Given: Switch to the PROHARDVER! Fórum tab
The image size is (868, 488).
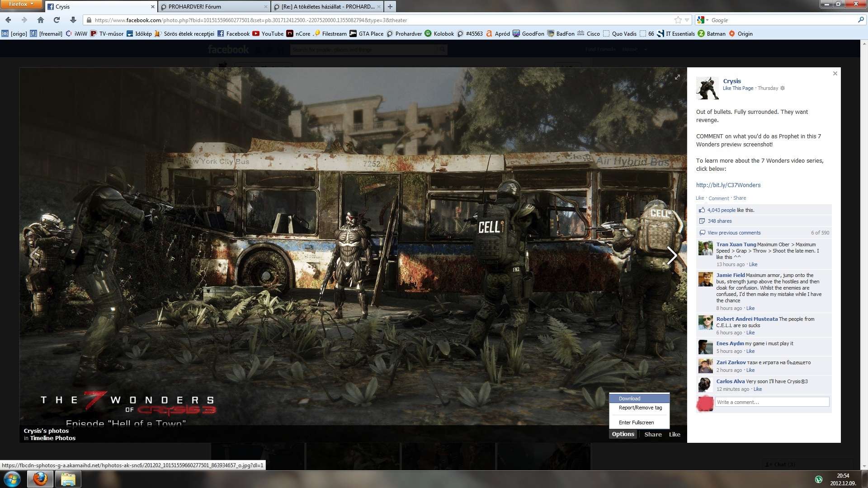Looking at the screenshot, I should tap(215, 7).
